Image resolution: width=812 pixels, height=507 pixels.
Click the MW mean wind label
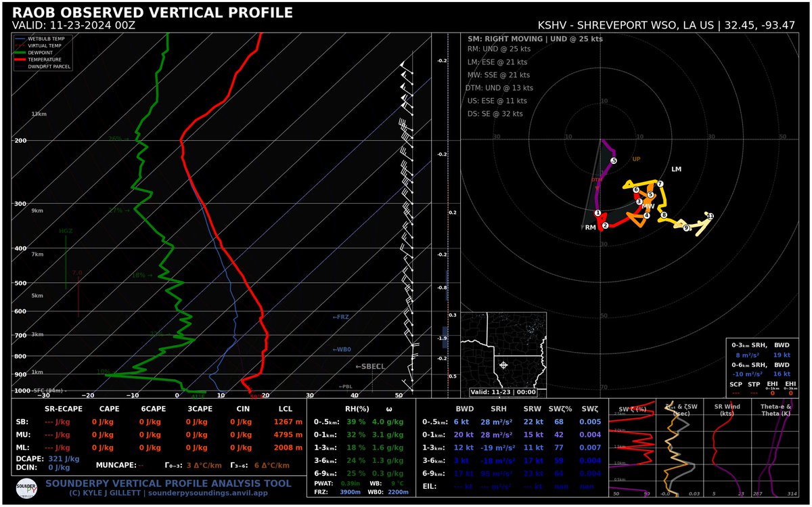648,206
